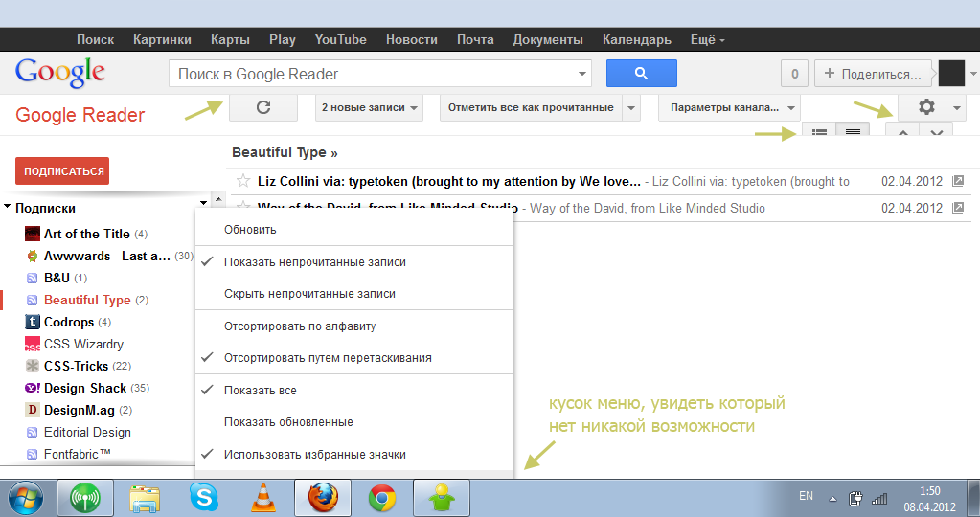The height and width of the screenshot is (517, 980).
Task: Click the EN language indicator
Action: 806,496
